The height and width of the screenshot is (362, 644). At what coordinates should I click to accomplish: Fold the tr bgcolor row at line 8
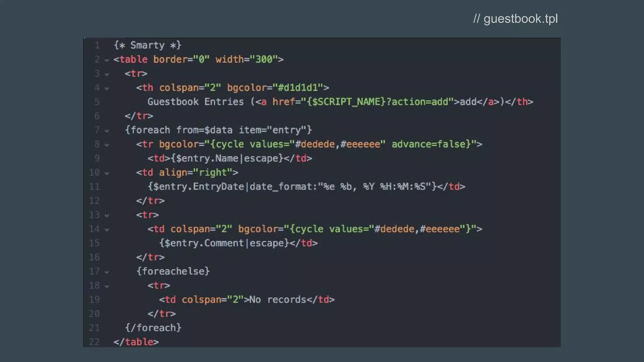[x=107, y=145]
